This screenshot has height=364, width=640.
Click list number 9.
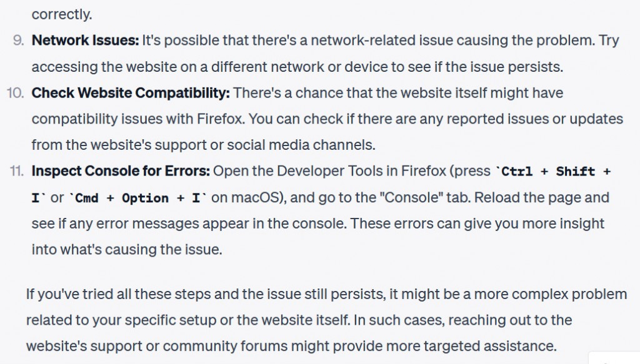tap(18, 41)
